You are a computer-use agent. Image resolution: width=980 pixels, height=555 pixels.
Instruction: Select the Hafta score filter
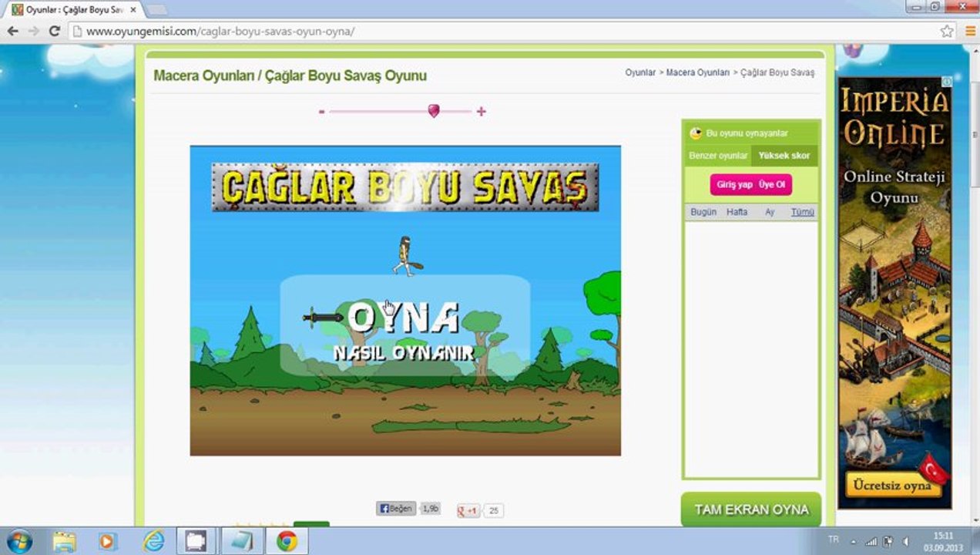737,212
